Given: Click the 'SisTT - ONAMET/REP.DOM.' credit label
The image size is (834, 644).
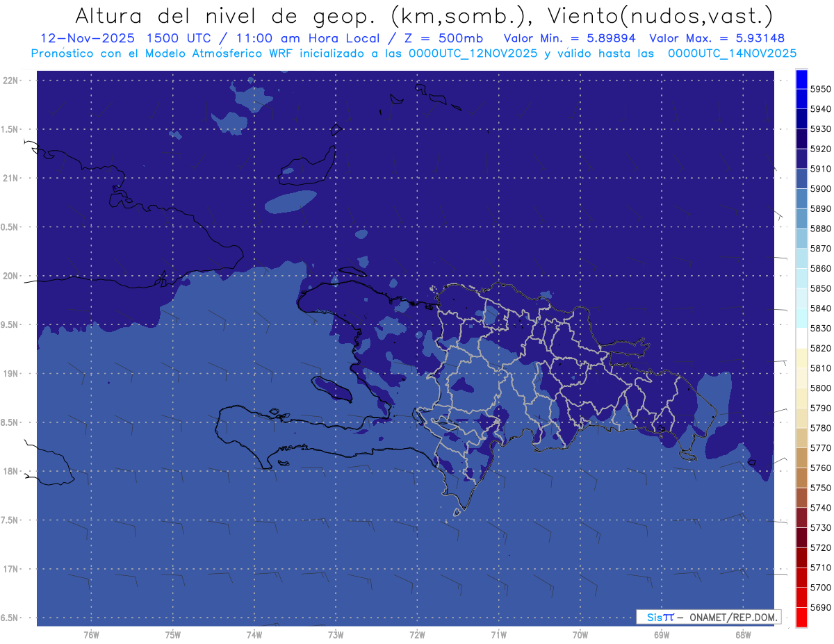Looking at the screenshot, I should (708, 616).
